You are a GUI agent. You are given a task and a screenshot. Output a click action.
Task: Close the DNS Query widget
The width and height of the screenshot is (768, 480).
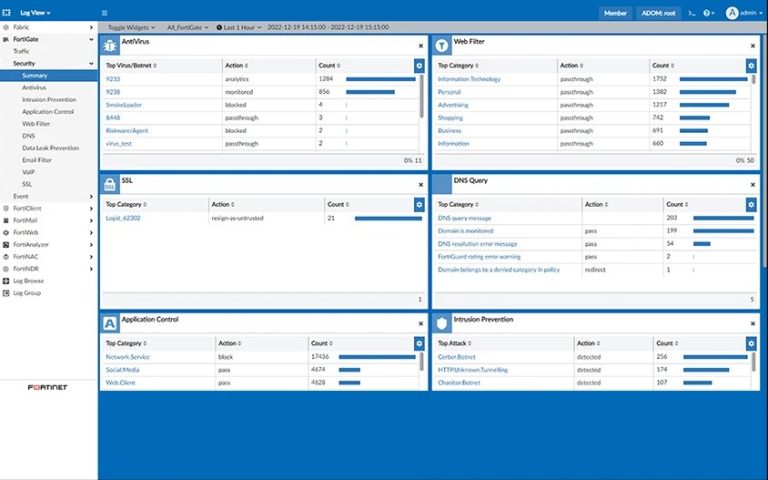753,185
